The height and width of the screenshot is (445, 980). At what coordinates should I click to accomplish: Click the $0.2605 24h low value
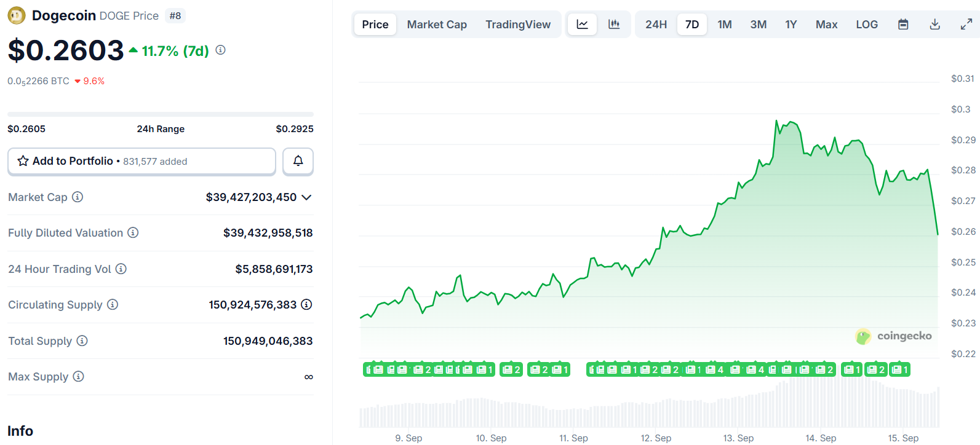coord(26,129)
